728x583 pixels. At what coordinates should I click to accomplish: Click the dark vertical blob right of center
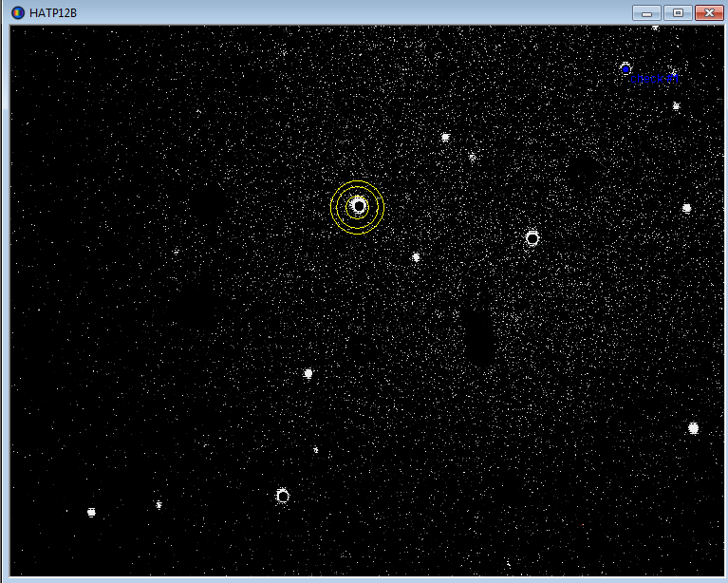pyautogui.click(x=479, y=337)
